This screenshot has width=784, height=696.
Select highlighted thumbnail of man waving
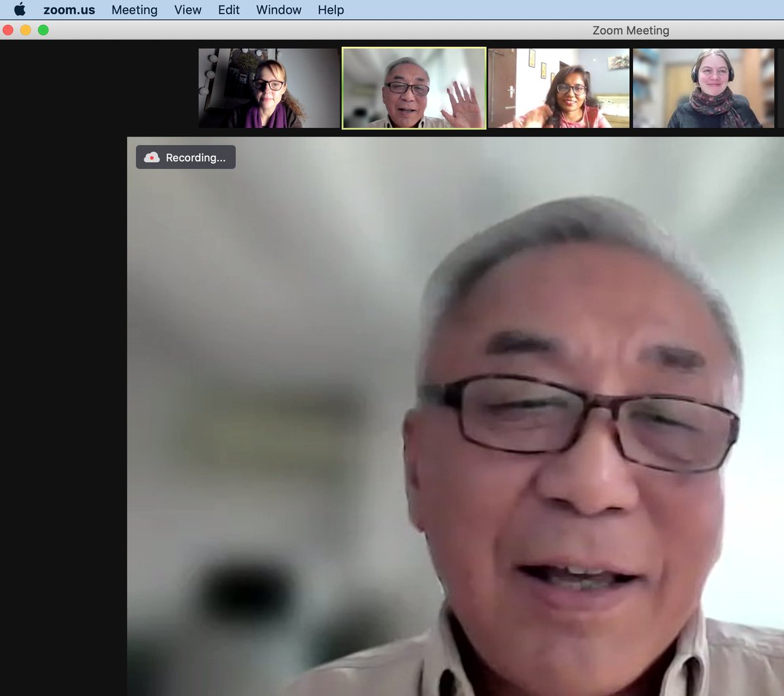[414, 88]
